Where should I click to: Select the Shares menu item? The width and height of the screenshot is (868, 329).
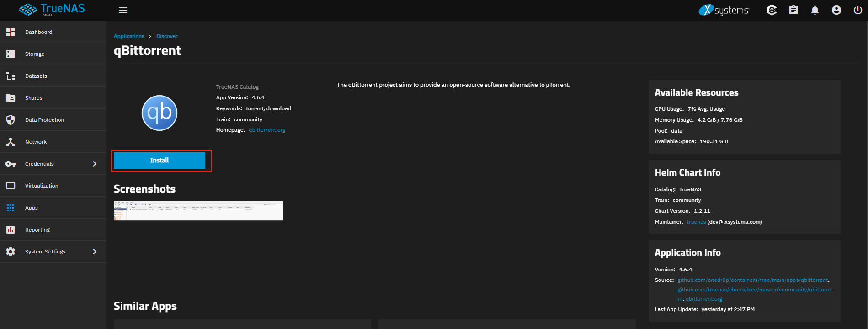click(x=53, y=98)
